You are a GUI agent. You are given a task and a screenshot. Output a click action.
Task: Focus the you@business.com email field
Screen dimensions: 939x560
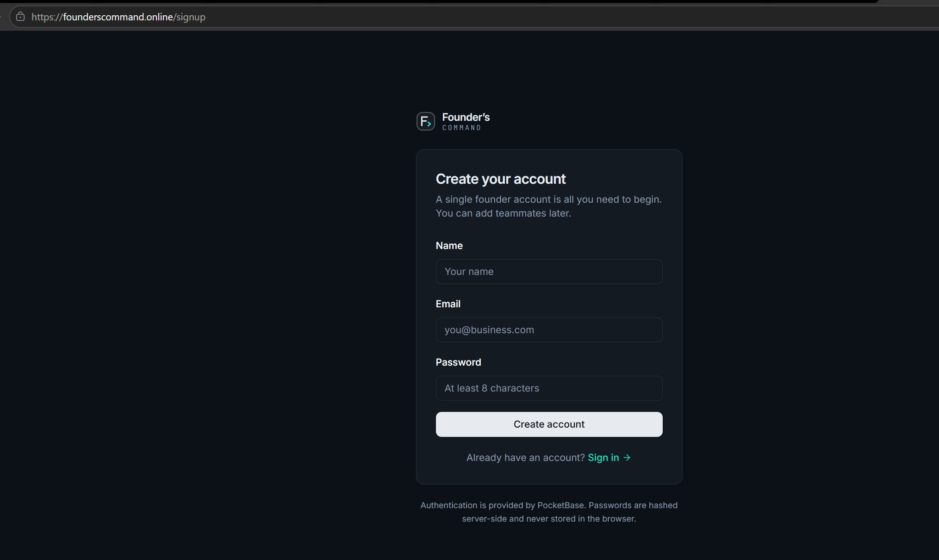tap(549, 330)
